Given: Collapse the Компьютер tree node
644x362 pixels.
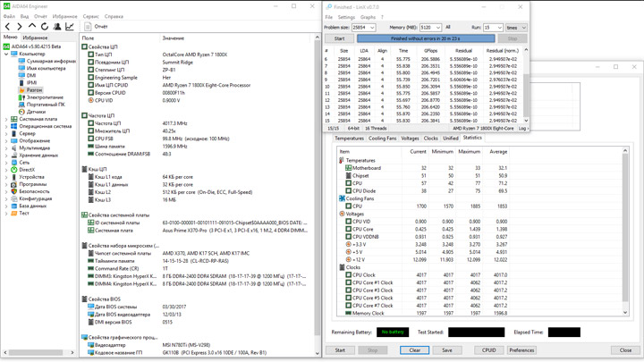Looking at the screenshot, I should (6, 54).
